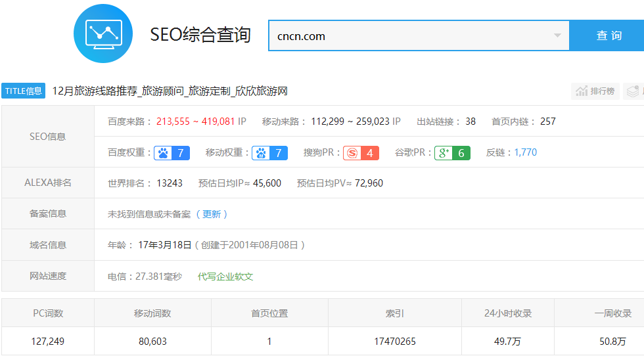This screenshot has height=356, width=644.
Task: Click the 预估日均PV value 72,960
Action: [x=369, y=183]
